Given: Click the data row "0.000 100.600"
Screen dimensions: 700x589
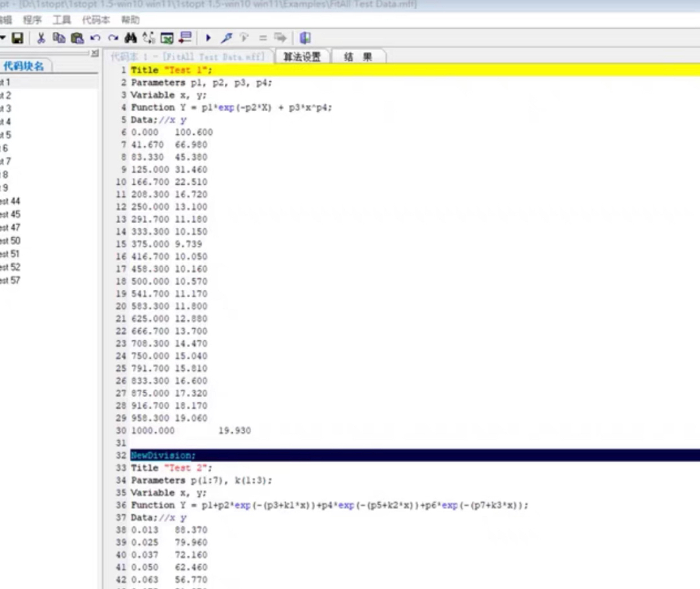Looking at the screenshot, I should pyautogui.click(x=172, y=132).
